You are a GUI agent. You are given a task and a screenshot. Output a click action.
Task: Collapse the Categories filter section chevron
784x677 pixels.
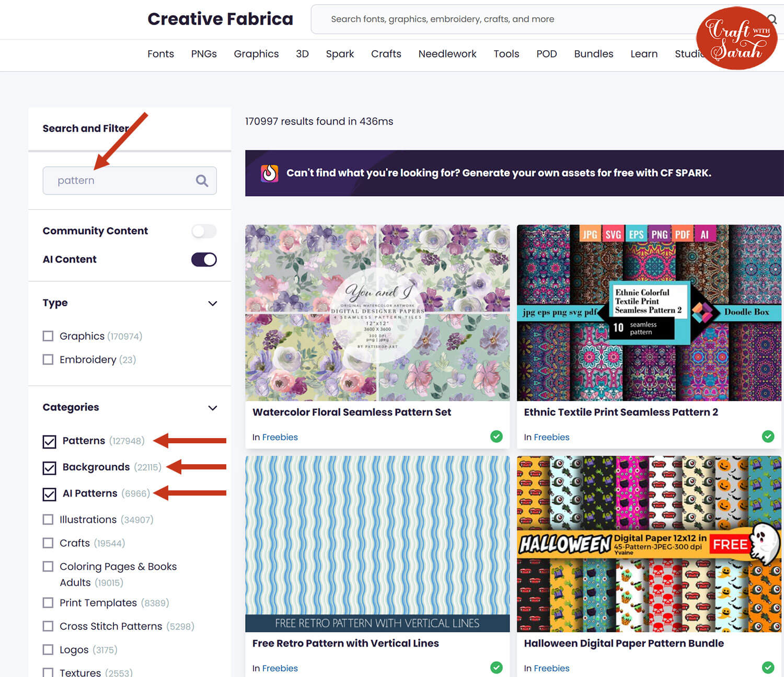tap(213, 408)
